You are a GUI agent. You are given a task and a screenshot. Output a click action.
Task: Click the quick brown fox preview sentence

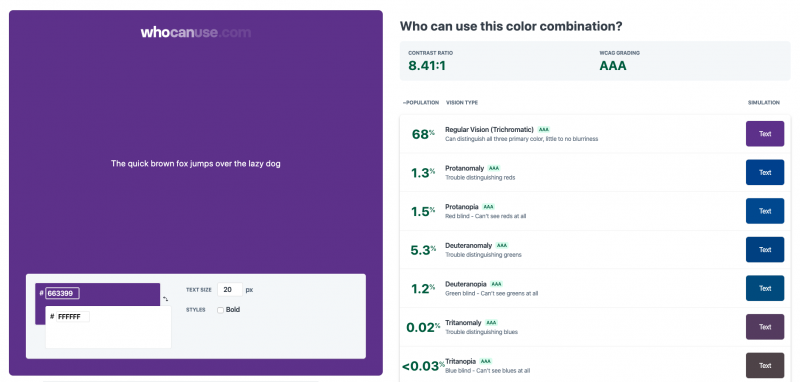pyautogui.click(x=196, y=164)
